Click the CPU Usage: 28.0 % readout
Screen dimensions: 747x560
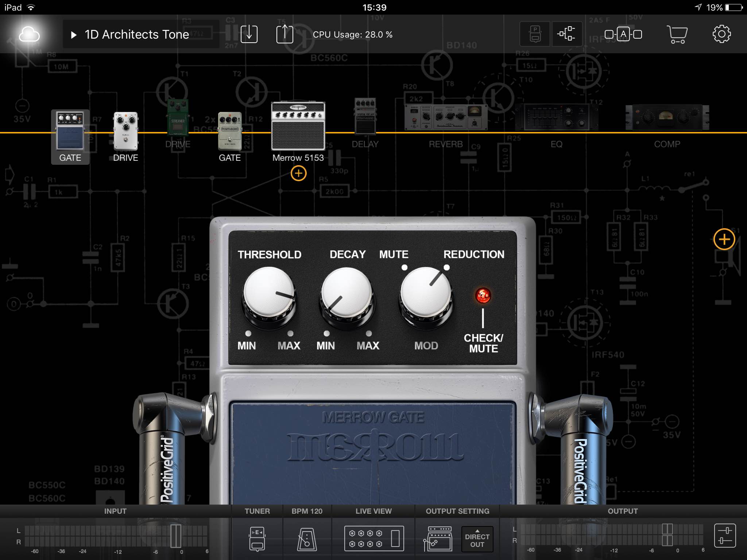[x=353, y=35]
